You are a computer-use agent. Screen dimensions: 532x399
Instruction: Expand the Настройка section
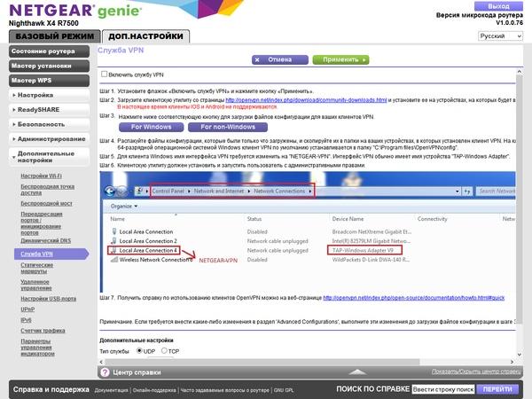click(x=49, y=95)
